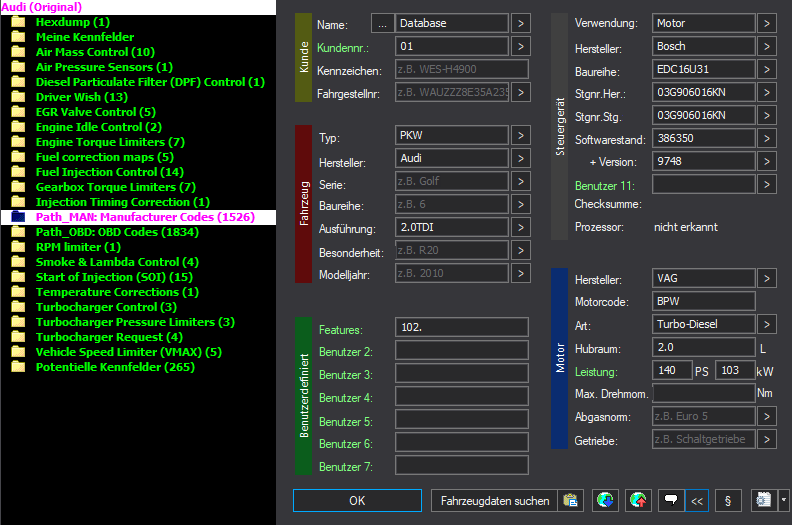Click the Leistung PS field showing 140
The width and height of the screenshot is (792, 525).
[672, 370]
